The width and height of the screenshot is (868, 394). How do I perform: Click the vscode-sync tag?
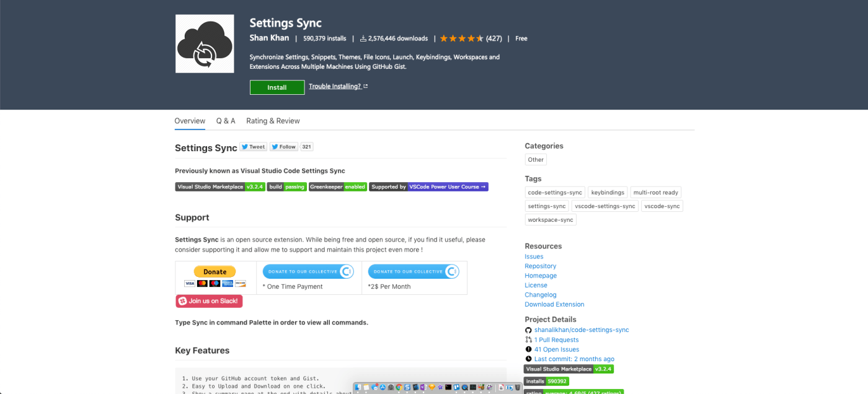pos(662,206)
